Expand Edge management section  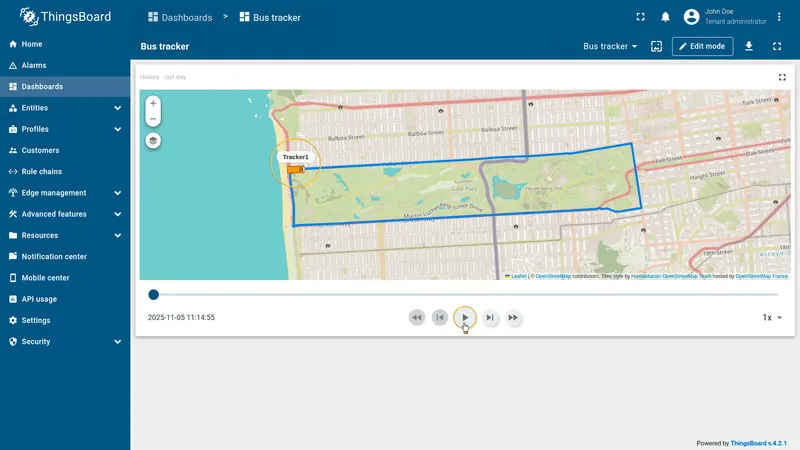tap(65, 193)
